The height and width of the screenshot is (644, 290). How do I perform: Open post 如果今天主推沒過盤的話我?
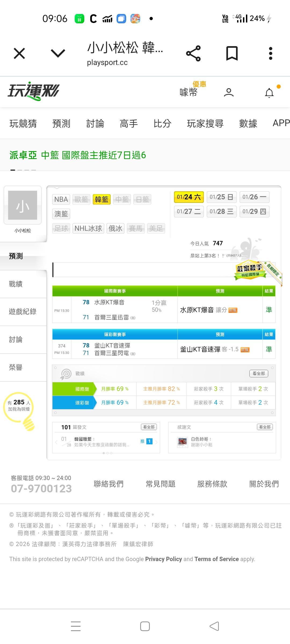(102, 445)
